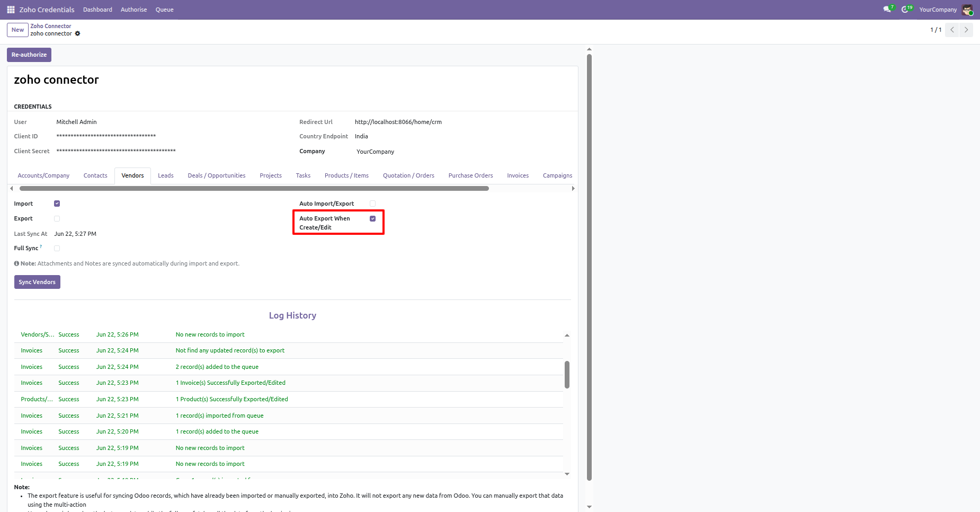Open the Quotation / Orders tab
Image resolution: width=980 pixels, height=512 pixels.
click(x=408, y=175)
